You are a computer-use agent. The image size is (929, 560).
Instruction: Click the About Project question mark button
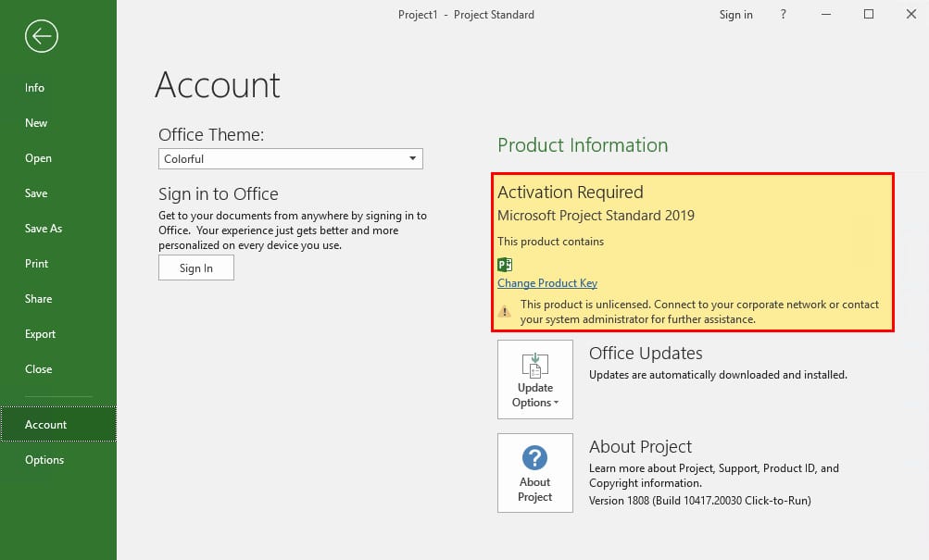(535, 473)
